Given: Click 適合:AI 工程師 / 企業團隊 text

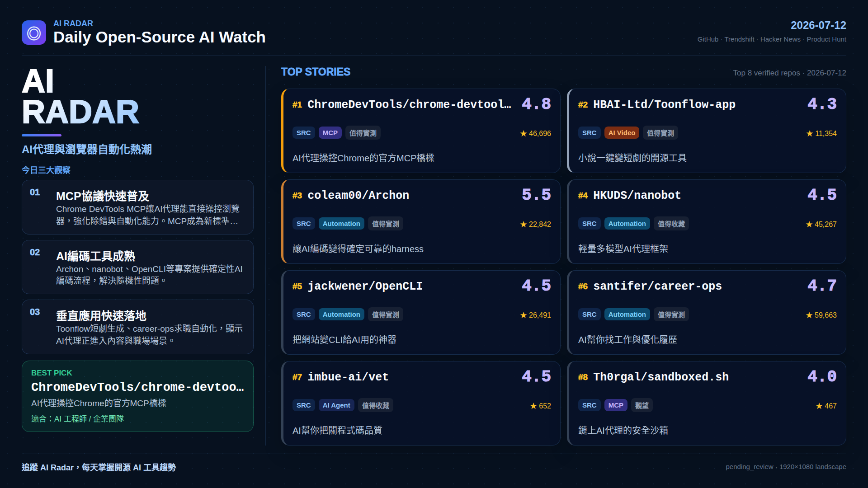Looking at the screenshot, I should [x=77, y=419].
